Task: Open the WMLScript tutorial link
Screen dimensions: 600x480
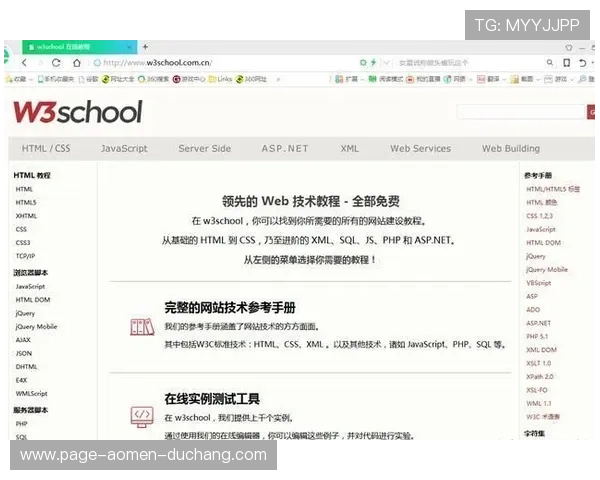Action: 31,393
